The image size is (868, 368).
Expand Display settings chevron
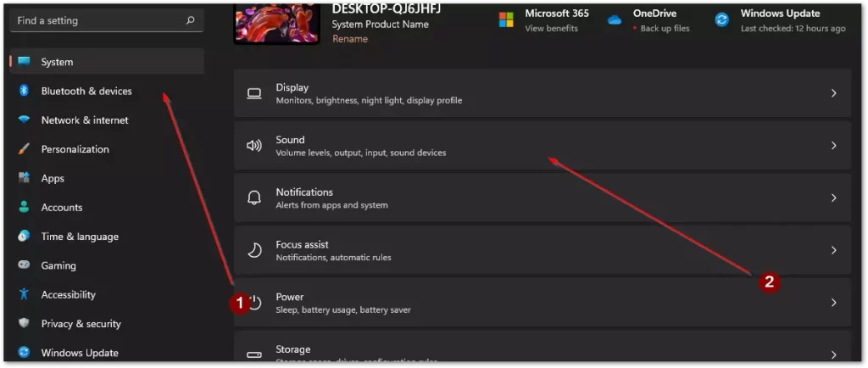point(834,93)
